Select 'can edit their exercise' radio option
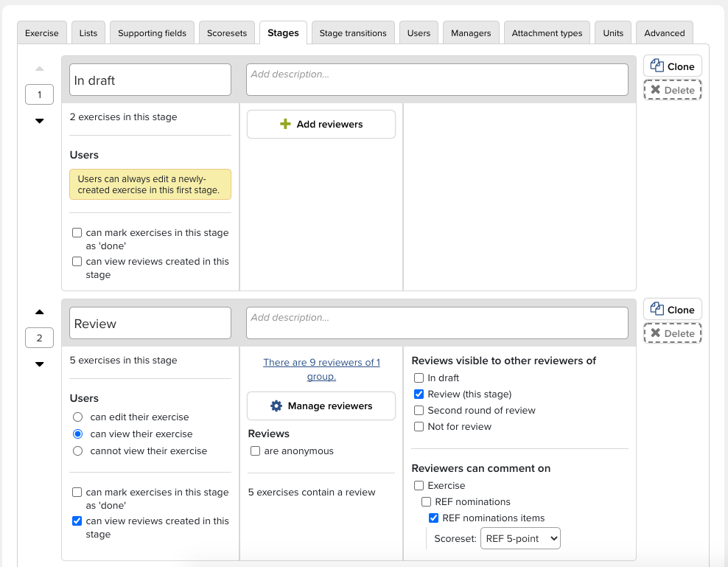The width and height of the screenshot is (728, 567). coord(77,417)
